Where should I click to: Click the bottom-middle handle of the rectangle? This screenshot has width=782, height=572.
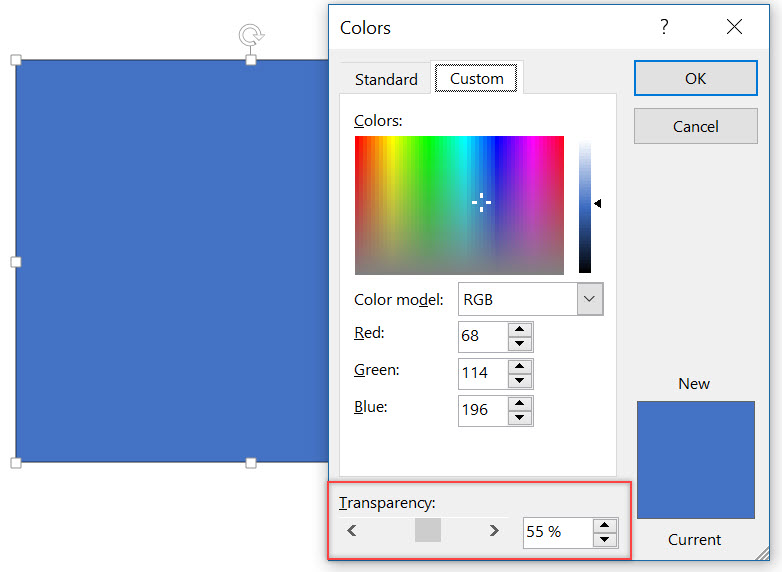251,463
